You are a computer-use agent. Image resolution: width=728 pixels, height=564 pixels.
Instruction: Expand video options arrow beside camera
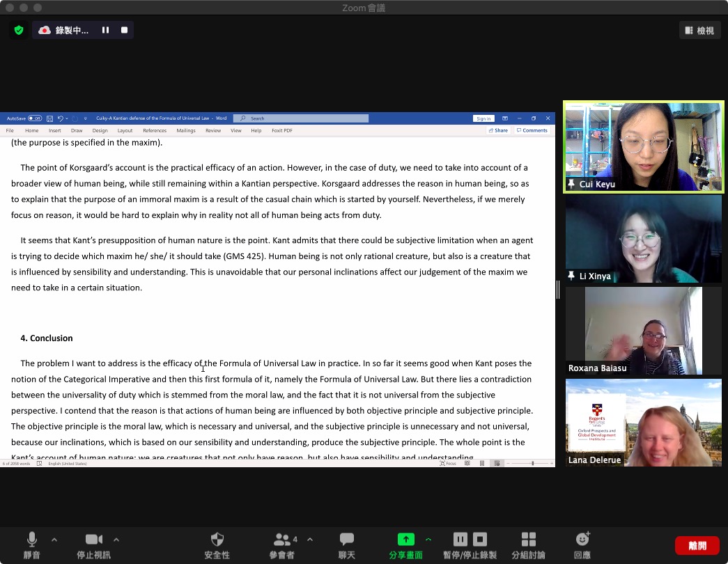(116, 539)
